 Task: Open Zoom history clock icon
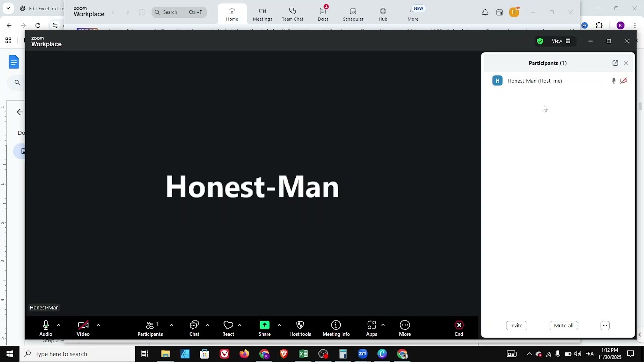pos(142,12)
